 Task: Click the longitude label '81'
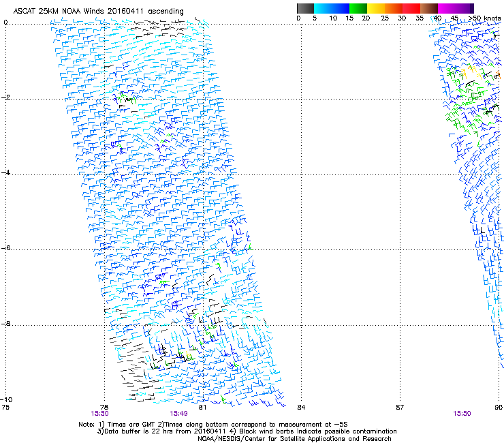point(202,408)
